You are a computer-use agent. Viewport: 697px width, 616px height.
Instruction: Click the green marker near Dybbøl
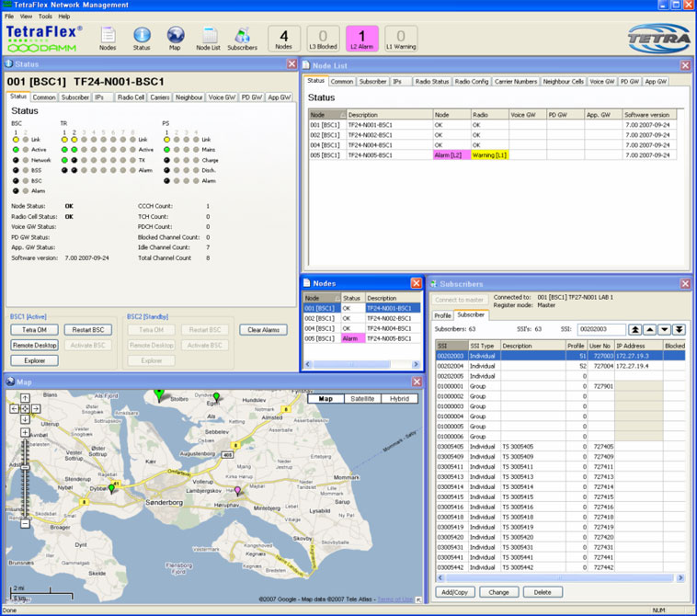click(111, 488)
